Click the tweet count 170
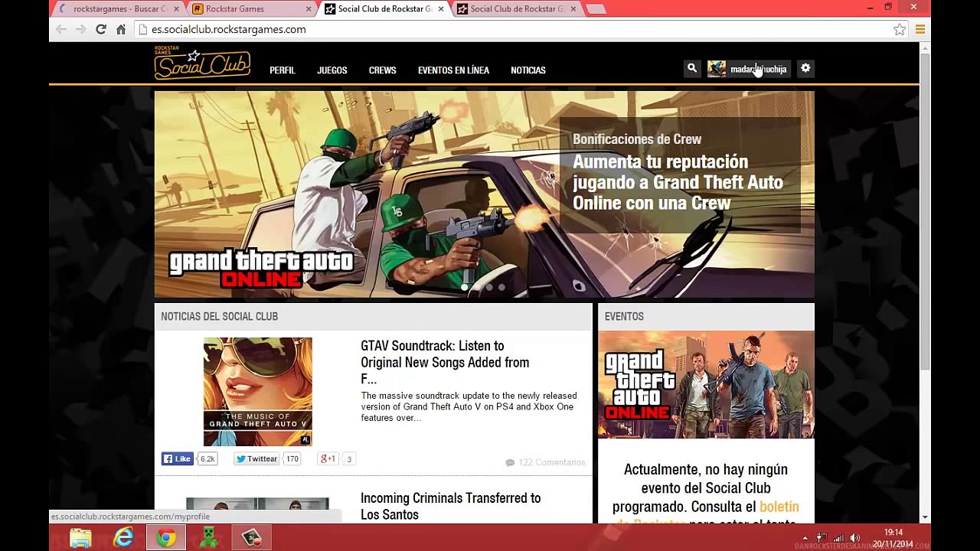This screenshot has height=551, width=980. coord(292,459)
